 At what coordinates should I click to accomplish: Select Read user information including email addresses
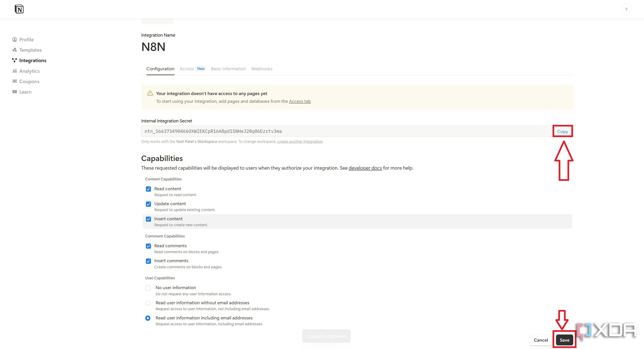point(148,318)
